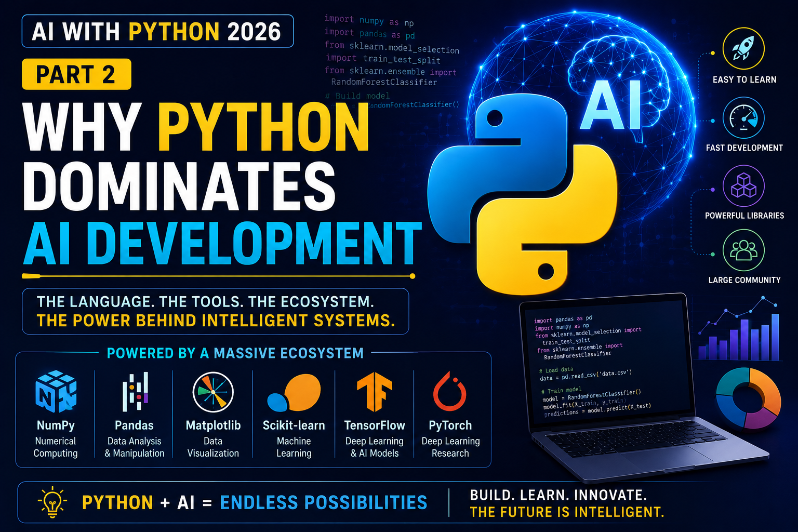Click the Pandas name text

(134, 425)
